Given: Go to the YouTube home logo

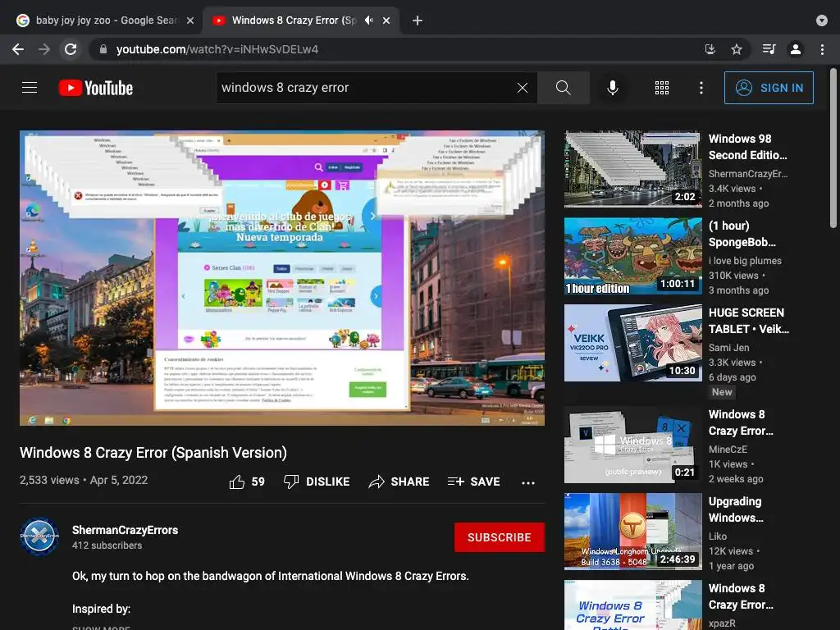Looking at the screenshot, I should 96,88.
